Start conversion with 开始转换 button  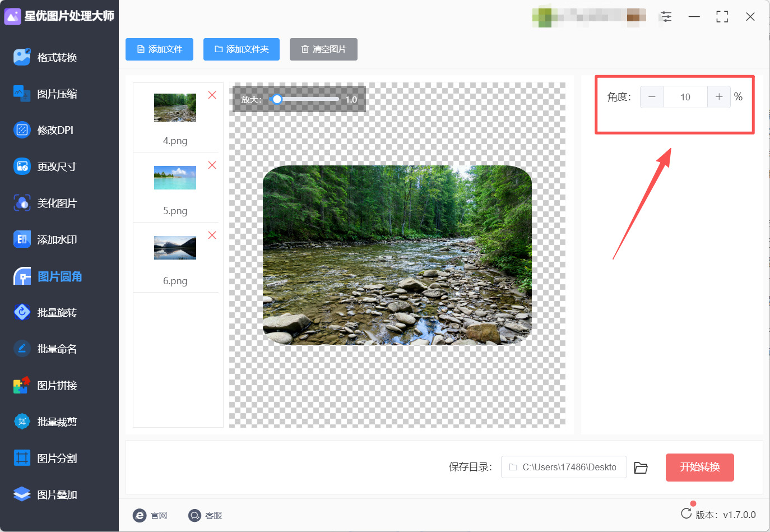tap(700, 468)
